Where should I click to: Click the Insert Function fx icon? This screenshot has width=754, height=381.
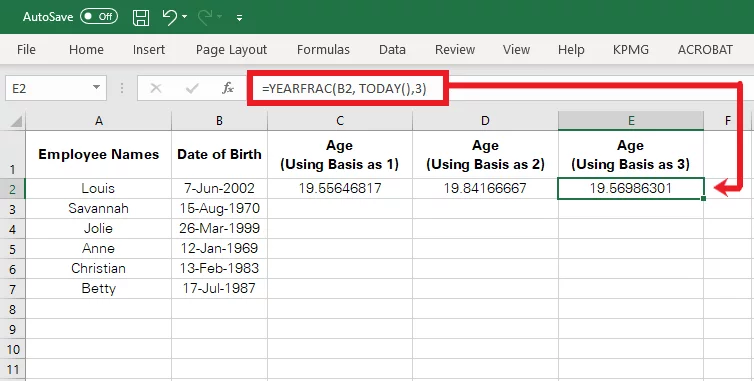(227, 89)
